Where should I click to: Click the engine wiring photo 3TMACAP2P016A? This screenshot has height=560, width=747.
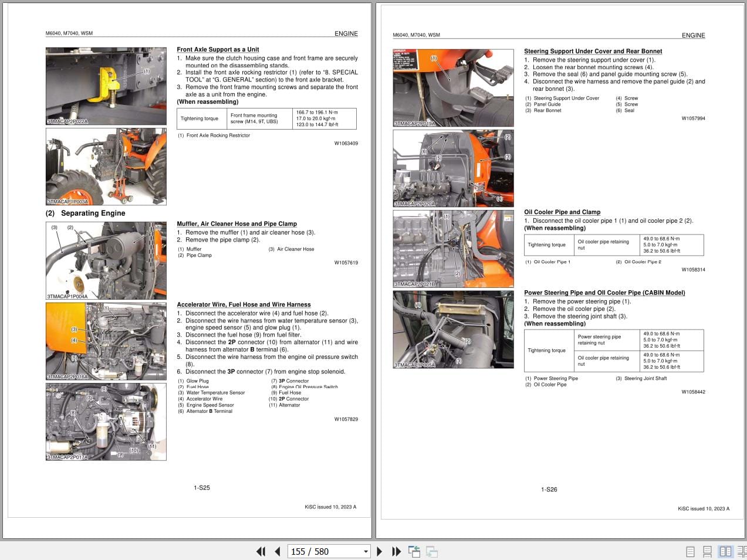click(x=106, y=341)
